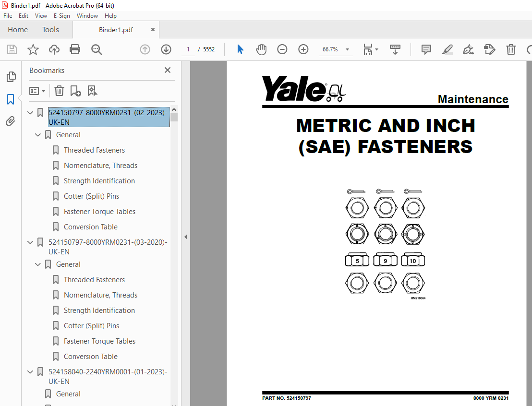Image resolution: width=532 pixels, height=406 pixels.
Task: Click the bookmarks panel scrollbar thumb
Action: [174, 118]
